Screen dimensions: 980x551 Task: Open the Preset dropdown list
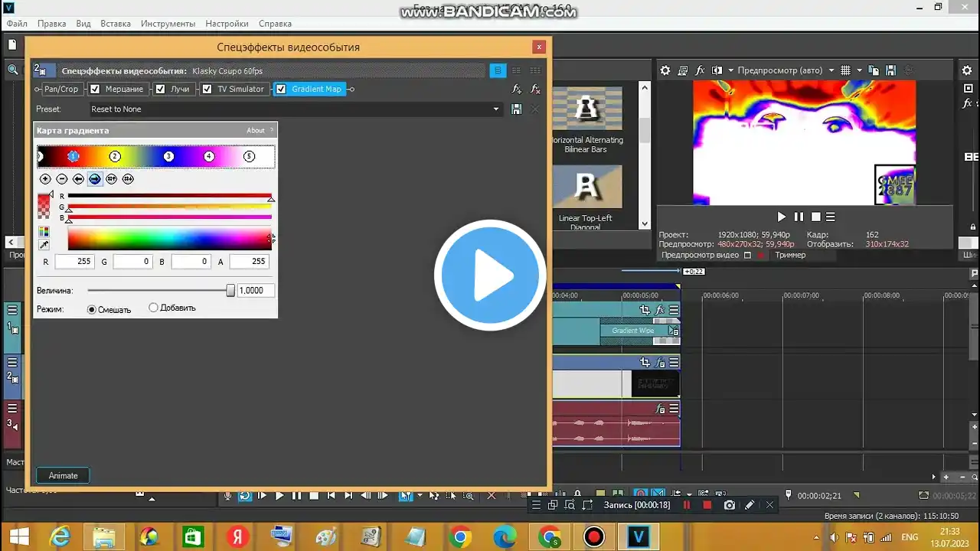(497, 109)
